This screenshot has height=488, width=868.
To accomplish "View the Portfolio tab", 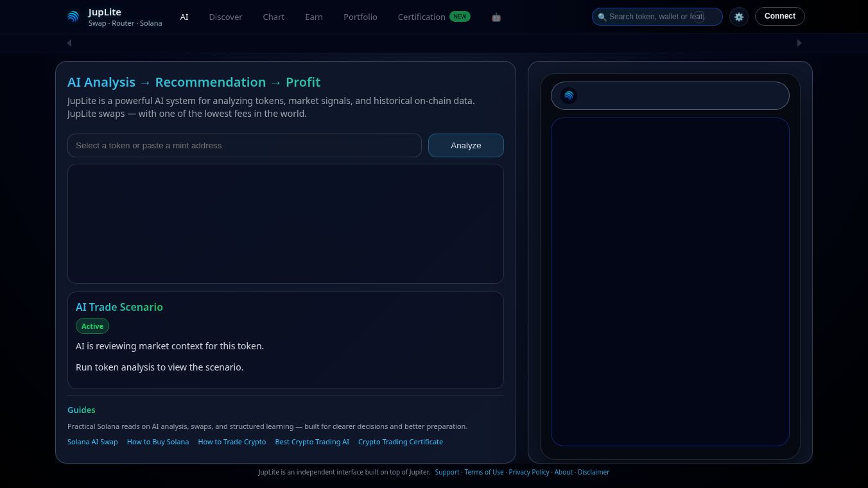I will click(360, 17).
